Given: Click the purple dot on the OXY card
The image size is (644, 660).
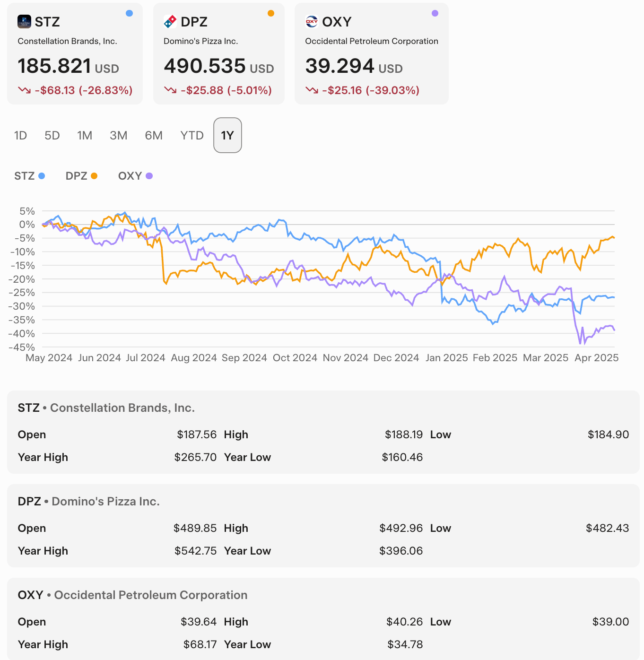Looking at the screenshot, I should 435,13.
